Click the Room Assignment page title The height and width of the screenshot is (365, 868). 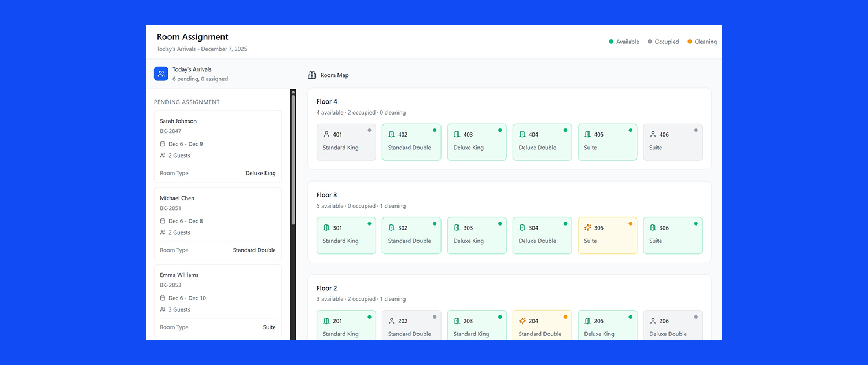(x=192, y=36)
